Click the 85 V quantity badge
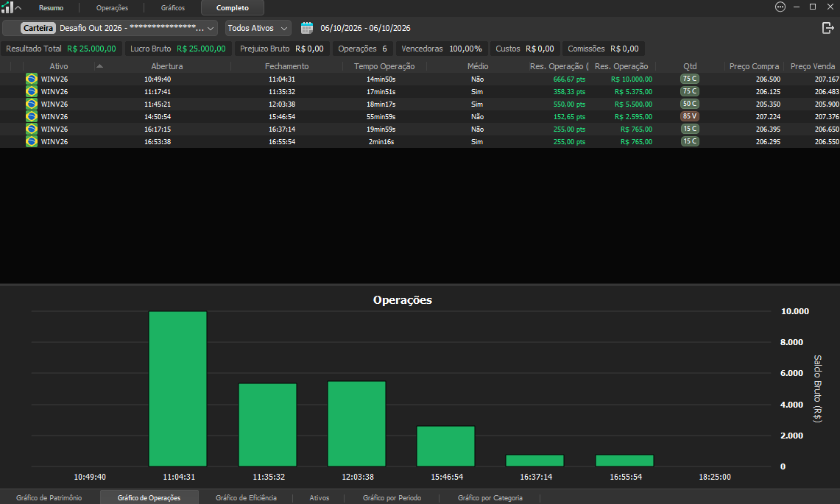Screen dimensions: 840x504 pyautogui.click(x=690, y=116)
